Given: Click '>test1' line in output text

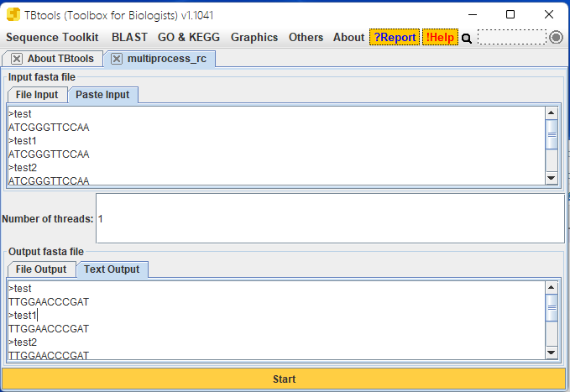Looking at the screenshot, I should tap(22, 316).
